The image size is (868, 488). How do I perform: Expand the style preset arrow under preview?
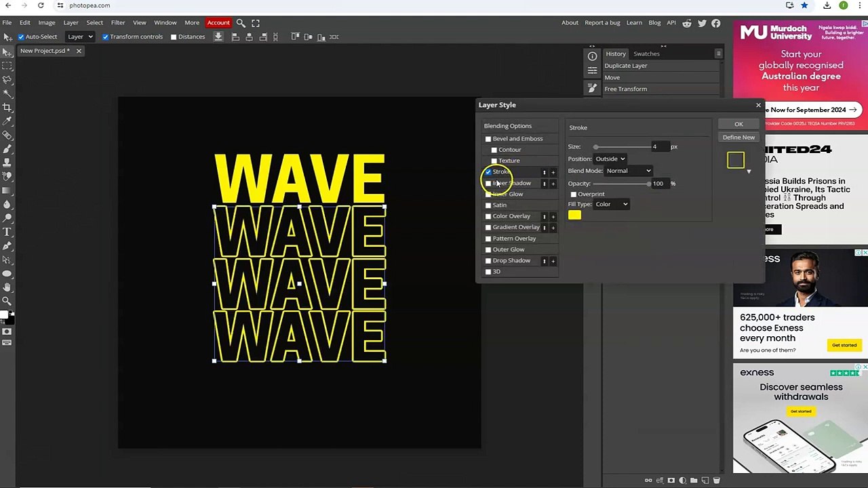pyautogui.click(x=749, y=171)
